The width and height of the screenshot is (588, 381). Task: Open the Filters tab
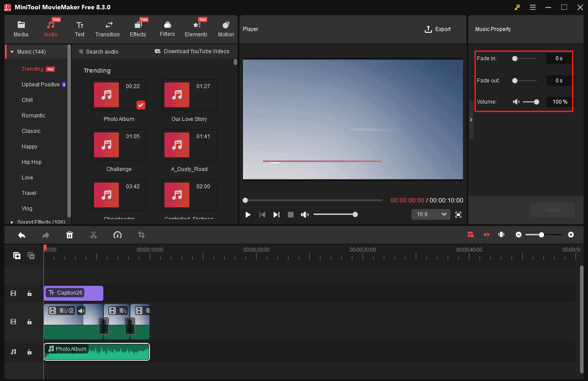point(167,29)
